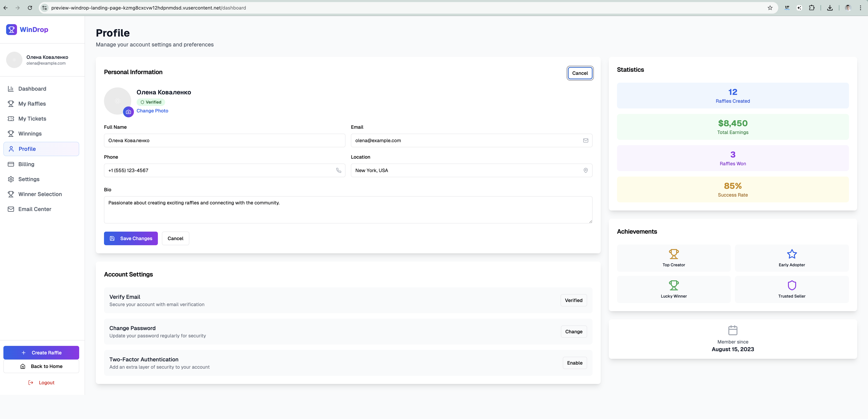Open Email Center from sidebar
The height and width of the screenshot is (419, 868).
point(35,209)
